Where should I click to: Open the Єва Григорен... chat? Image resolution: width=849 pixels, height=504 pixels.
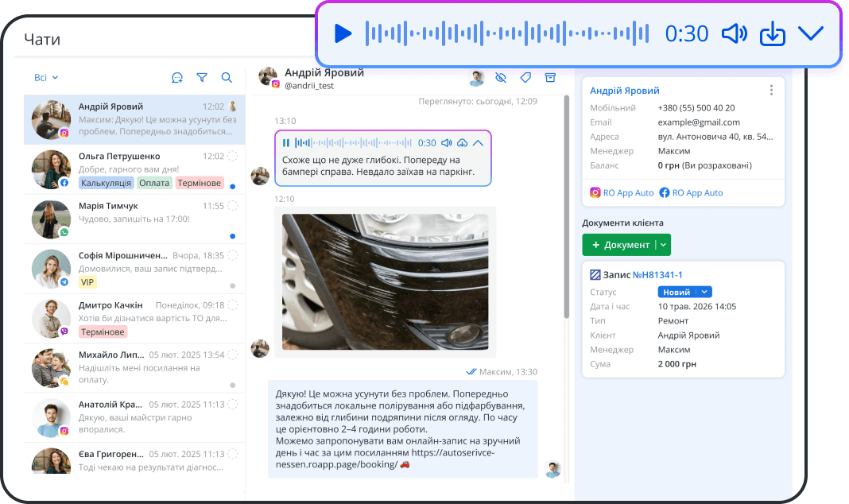point(134,460)
